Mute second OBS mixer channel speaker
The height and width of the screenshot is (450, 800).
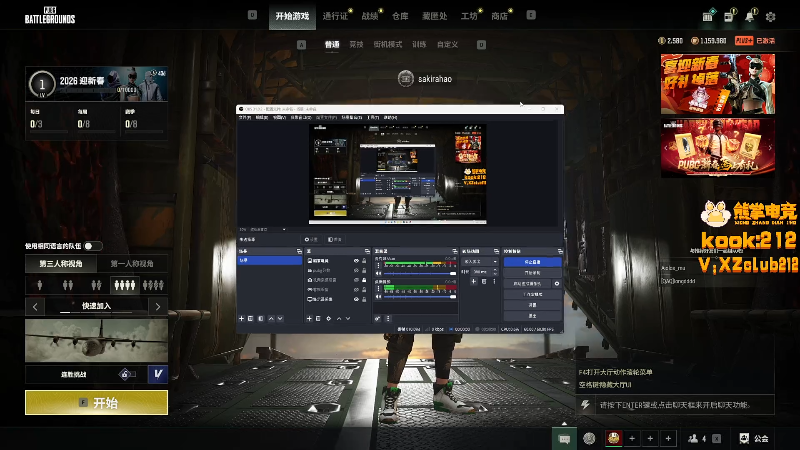click(x=378, y=296)
